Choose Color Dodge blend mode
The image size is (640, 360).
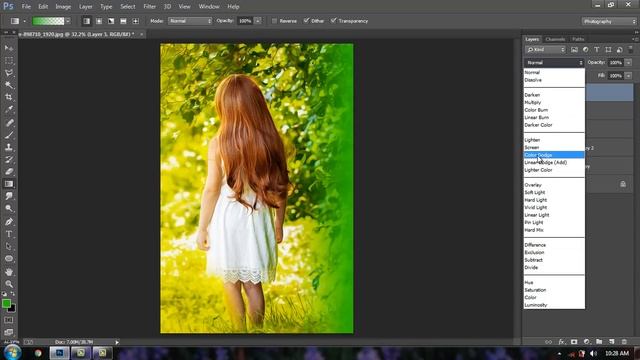[x=554, y=155]
